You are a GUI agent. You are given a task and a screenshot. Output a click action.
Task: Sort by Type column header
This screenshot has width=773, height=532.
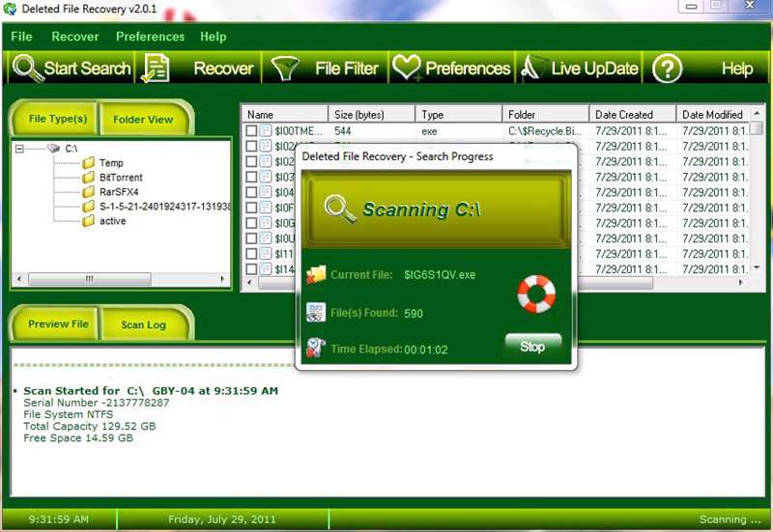458,114
